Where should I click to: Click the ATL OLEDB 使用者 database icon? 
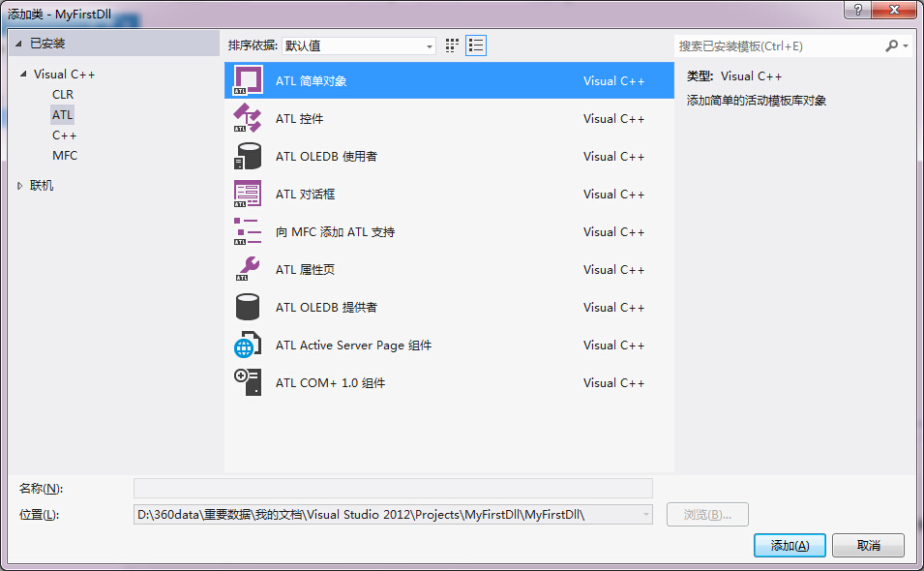click(248, 156)
